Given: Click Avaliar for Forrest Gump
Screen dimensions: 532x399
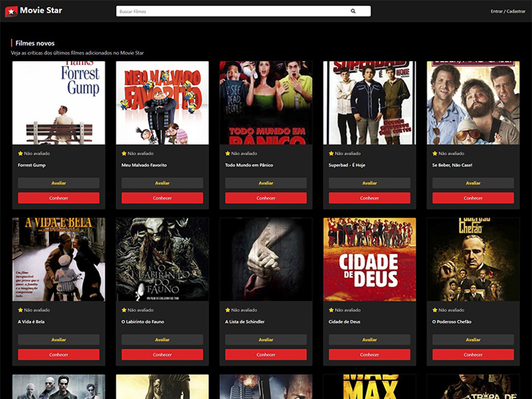Looking at the screenshot, I should click(x=59, y=183).
